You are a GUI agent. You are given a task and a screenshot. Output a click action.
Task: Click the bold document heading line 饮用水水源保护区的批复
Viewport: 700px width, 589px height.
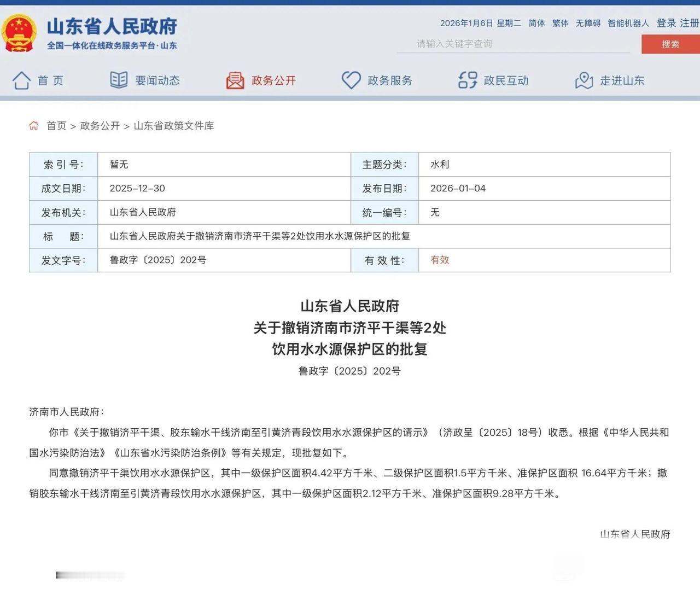pyautogui.click(x=350, y=349)
